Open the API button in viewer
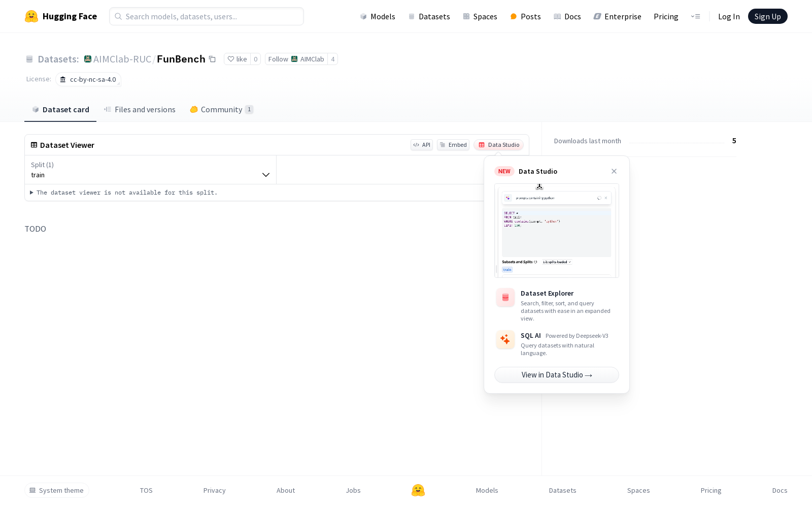Viewport: 812px width, 508px height. tap(422, 145)
